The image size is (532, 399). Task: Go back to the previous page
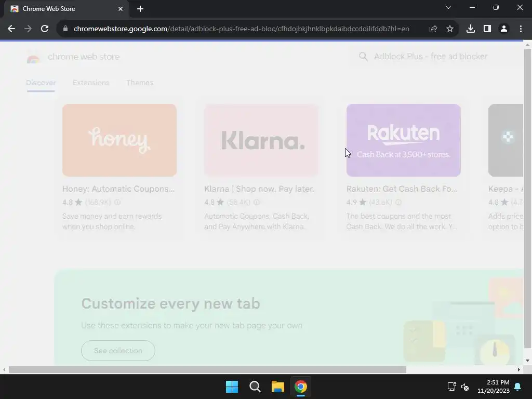pos(11,29)
